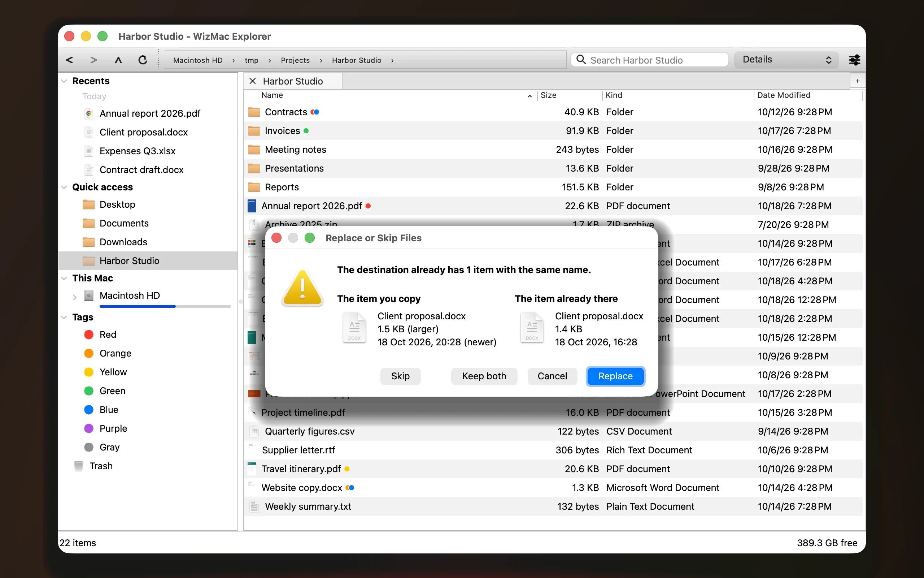Open the view options sliders icon

(854, 60)
